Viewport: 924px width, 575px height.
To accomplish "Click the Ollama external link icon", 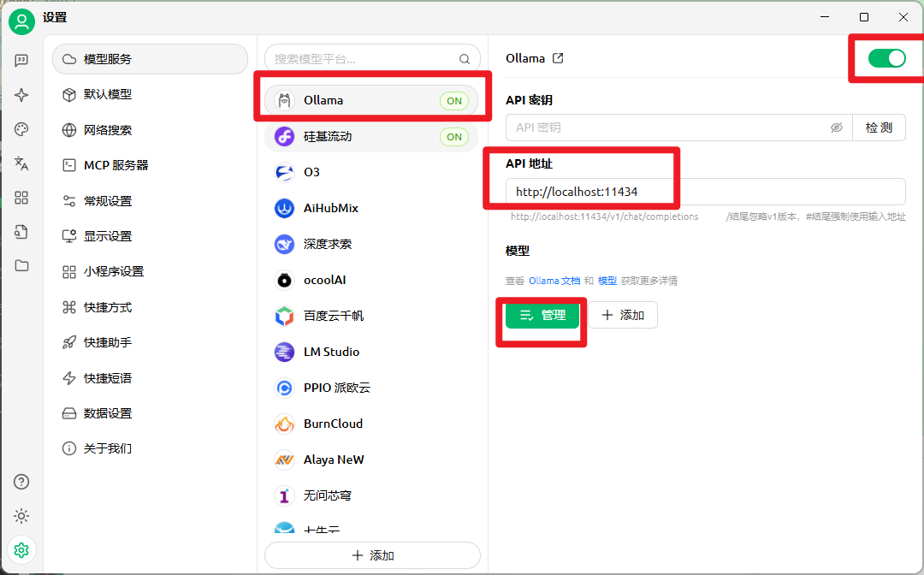I will point(558,58).
